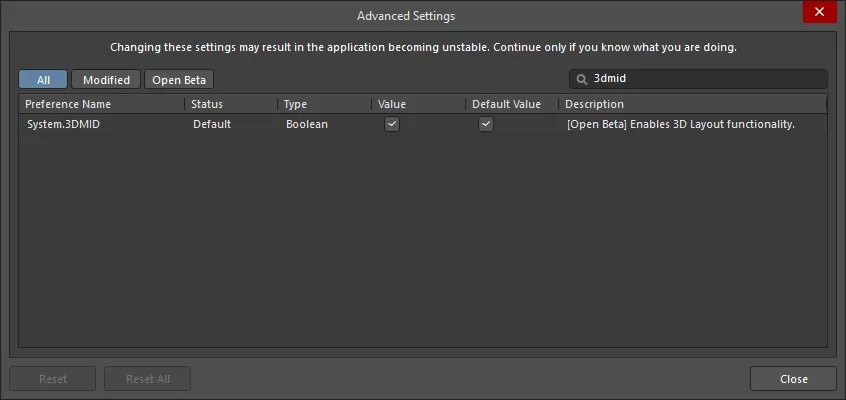This screenshot has width=846, height=400.
Task: Click the Reset button
Action: tap(52, 379)
